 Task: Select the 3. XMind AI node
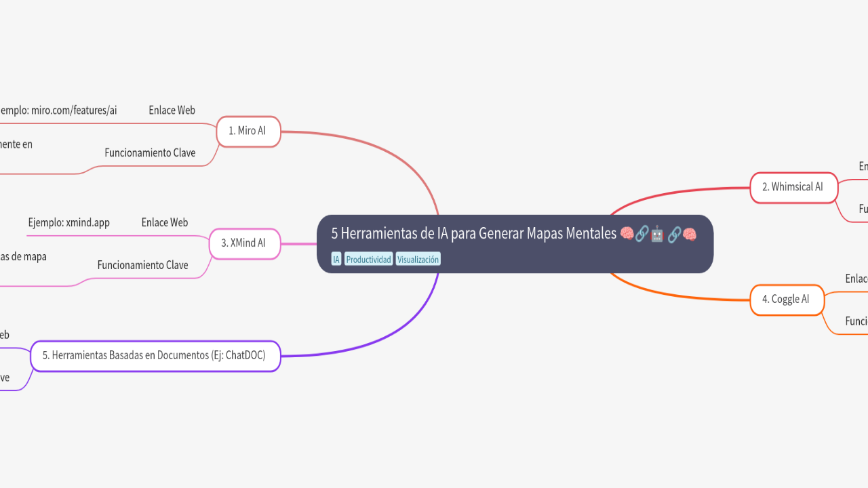[244, 243]
